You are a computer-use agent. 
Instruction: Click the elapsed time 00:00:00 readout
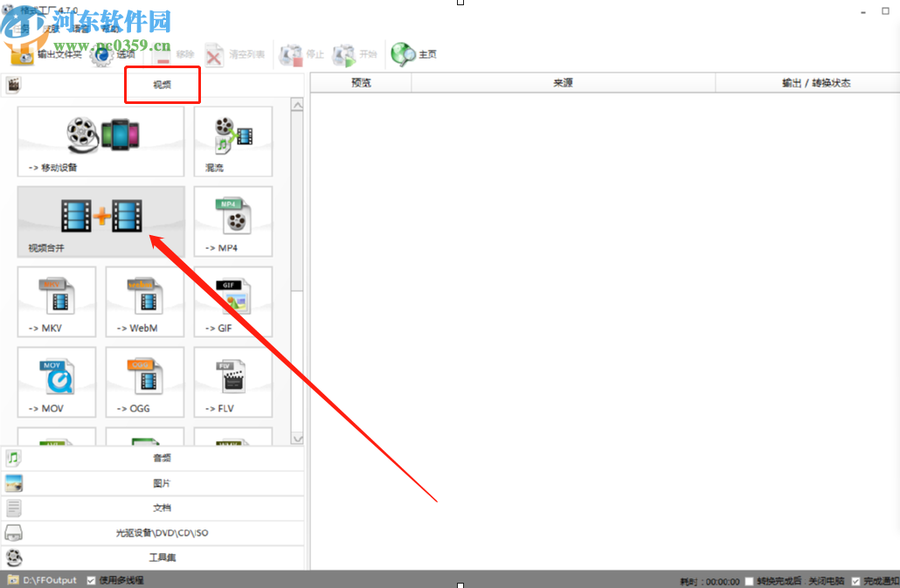point(723,582)
